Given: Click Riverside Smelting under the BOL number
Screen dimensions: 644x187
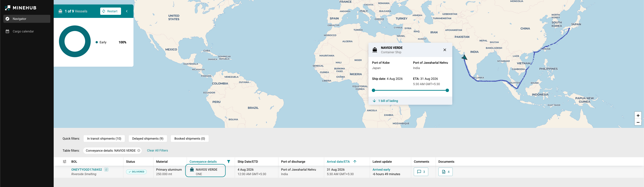Looking at the screenshot, I should (84, 174).
